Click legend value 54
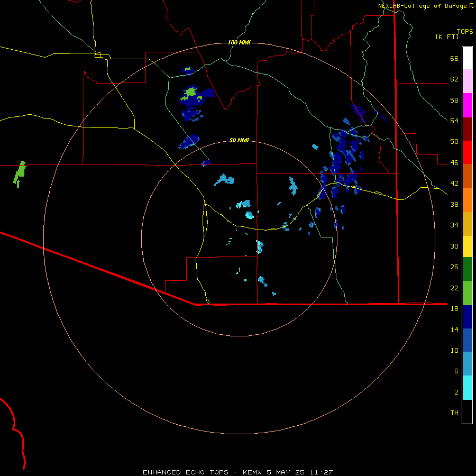The height and width of the screenshot is (476, 476). [x=454, y=121]
